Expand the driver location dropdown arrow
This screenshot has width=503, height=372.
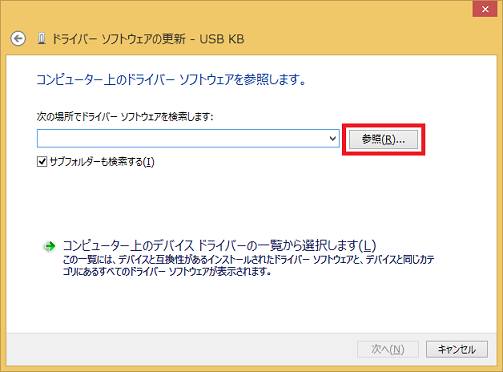pyautogui.click(x=332, y=138)
